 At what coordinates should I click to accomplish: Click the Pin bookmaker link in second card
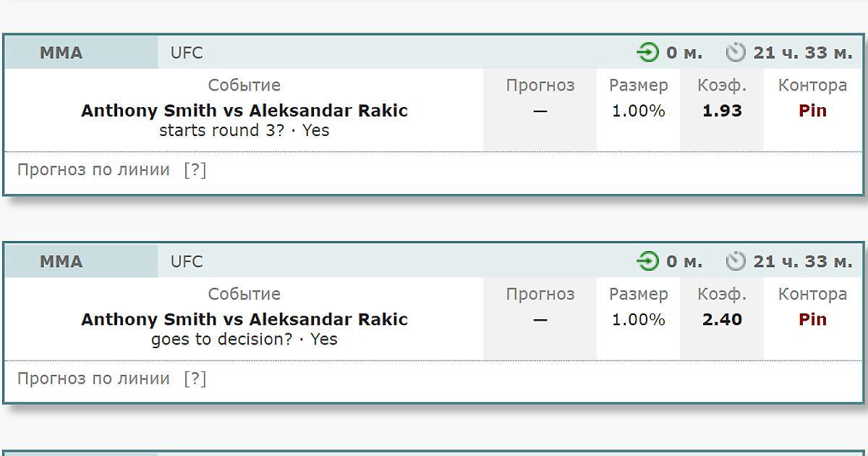tap(812, 319)
